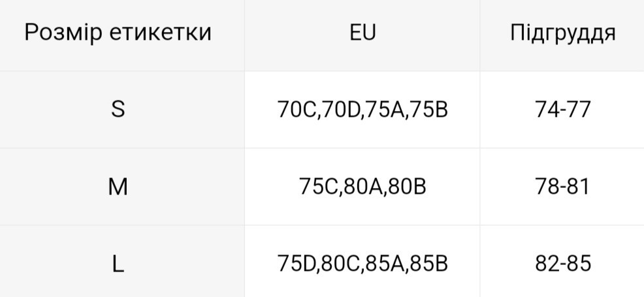Click the 82-85 underbust measurement
This screenshot has height=297, width=644.
click(562, 264)
